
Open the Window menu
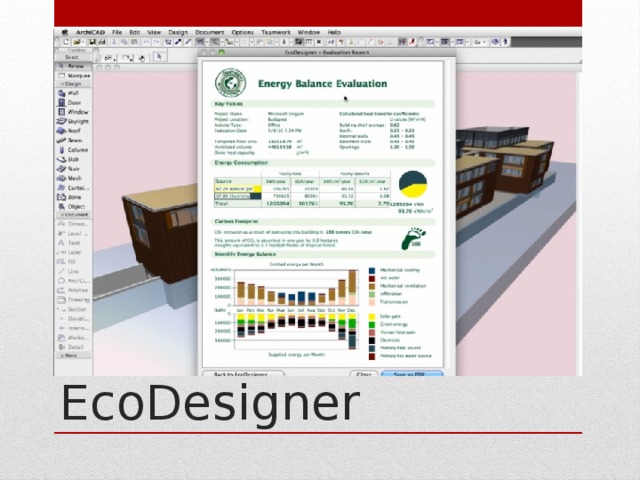click(309, 32)
